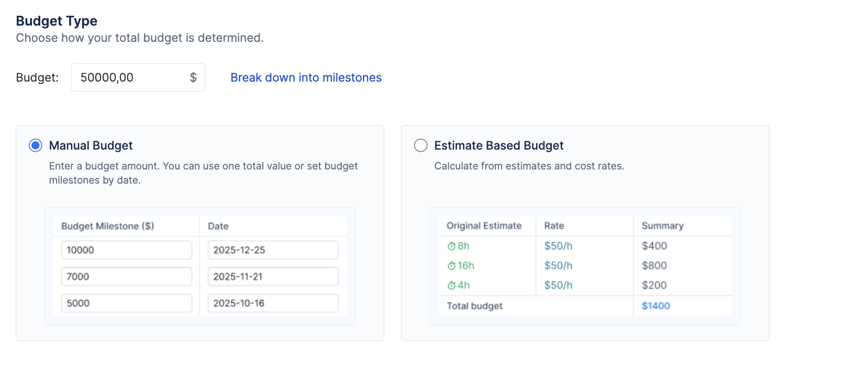The width and height of the screenshot is (868, 385).
Task: Select the 7000 budget milestone field
Action: tap(126, 277)
